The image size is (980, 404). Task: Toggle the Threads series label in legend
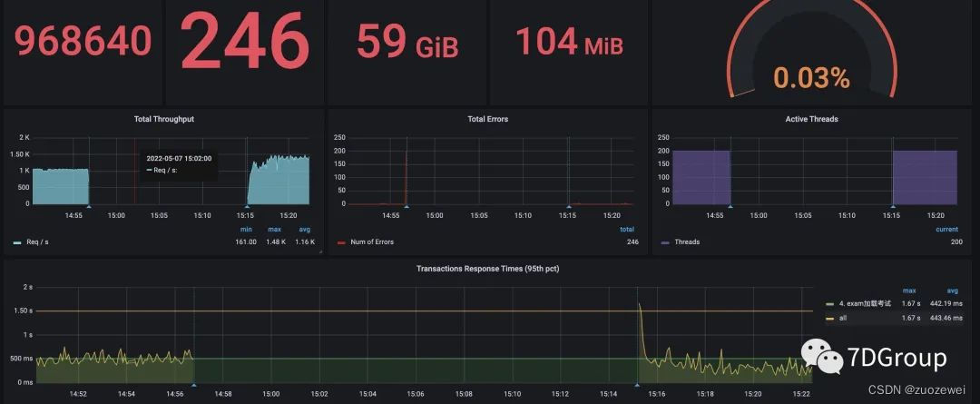pyautogui.click(x=687, y=242)
